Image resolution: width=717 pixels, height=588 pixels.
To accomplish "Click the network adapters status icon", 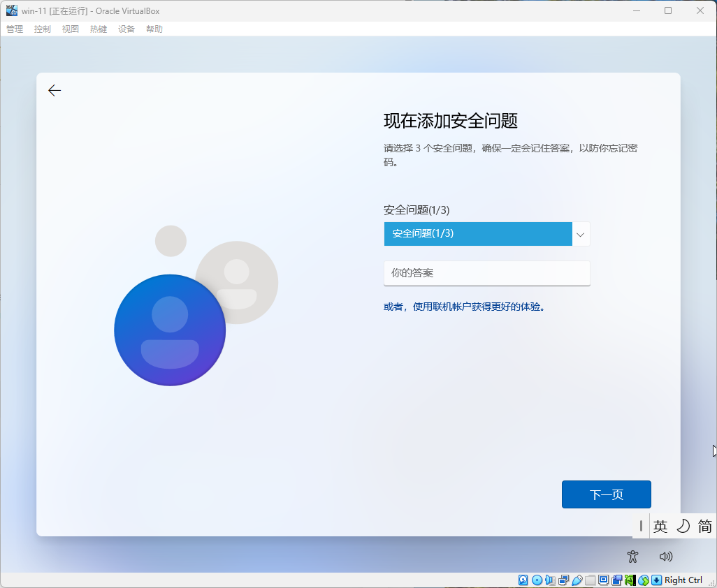I will [564, 580].
